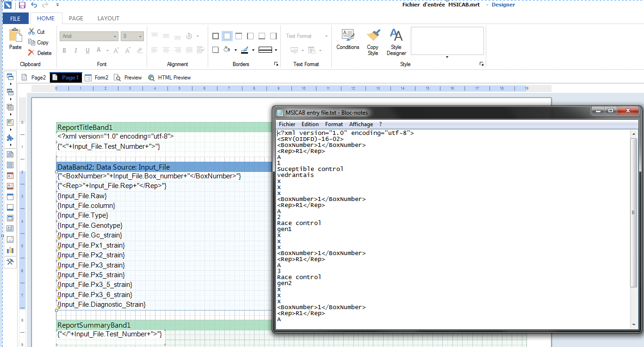Open the font color dropdown arrow
The image size is (644, 347).
(x=107, y=50)
